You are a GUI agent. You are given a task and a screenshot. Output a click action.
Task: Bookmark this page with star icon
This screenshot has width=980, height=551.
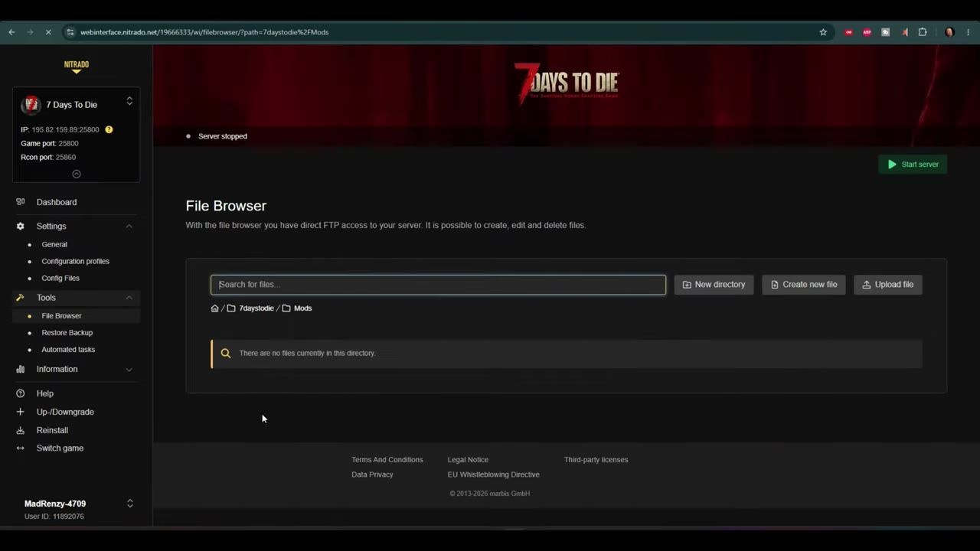point(823,32)
